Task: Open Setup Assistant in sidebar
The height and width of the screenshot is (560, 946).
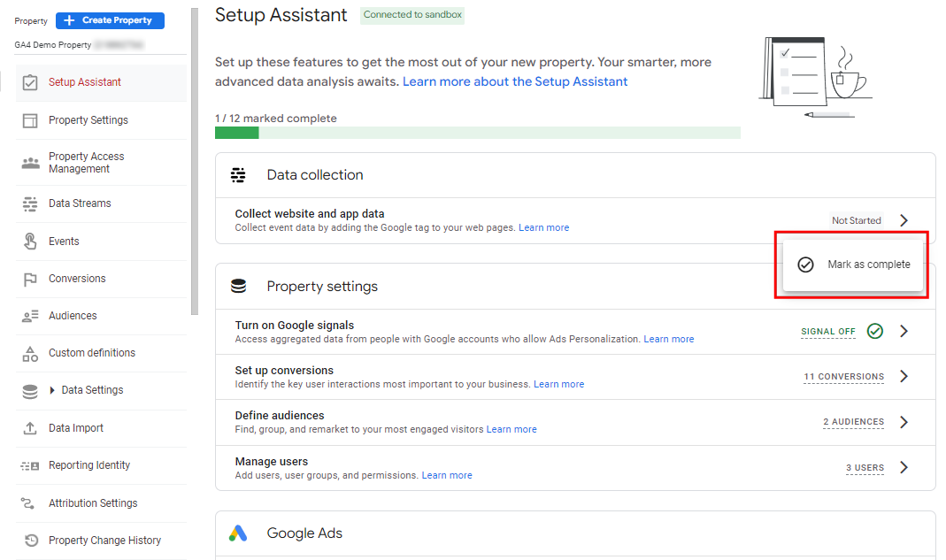Action: (x=102, y=82)
